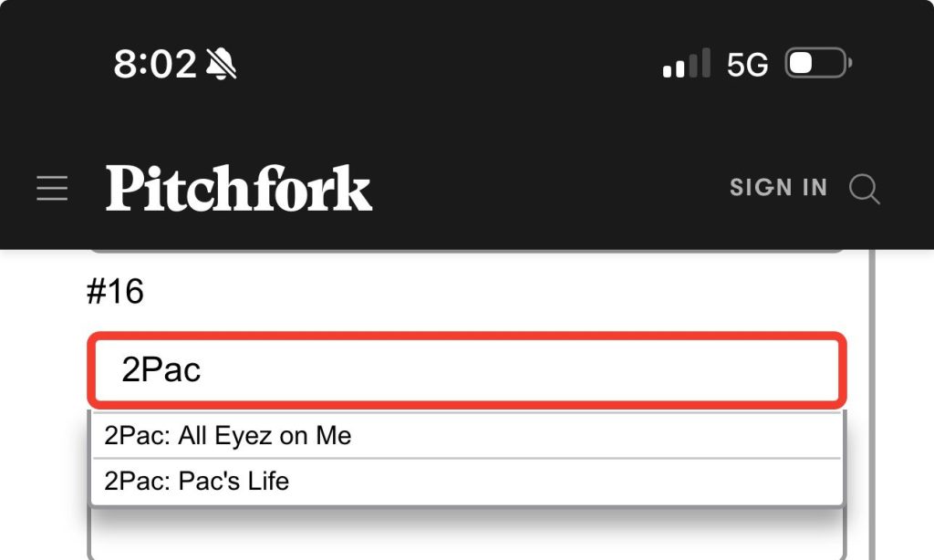934x560 pixels.
Task: Tap the 5G network indicator
Action: pos(747,64)
